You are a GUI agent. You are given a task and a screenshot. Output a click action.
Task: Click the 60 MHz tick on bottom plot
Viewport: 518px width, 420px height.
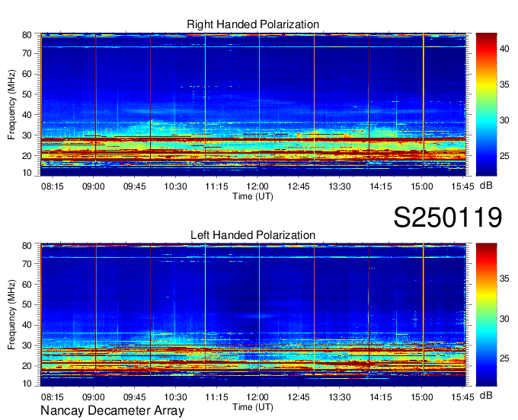27,285
